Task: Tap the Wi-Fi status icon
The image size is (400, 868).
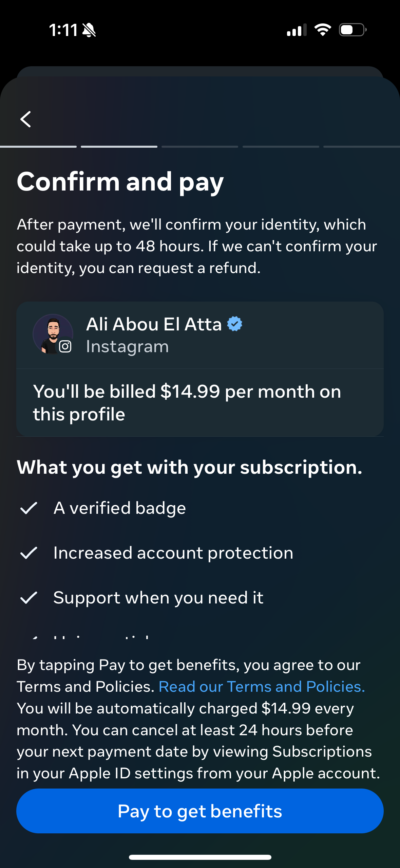Action: point(323,30)
